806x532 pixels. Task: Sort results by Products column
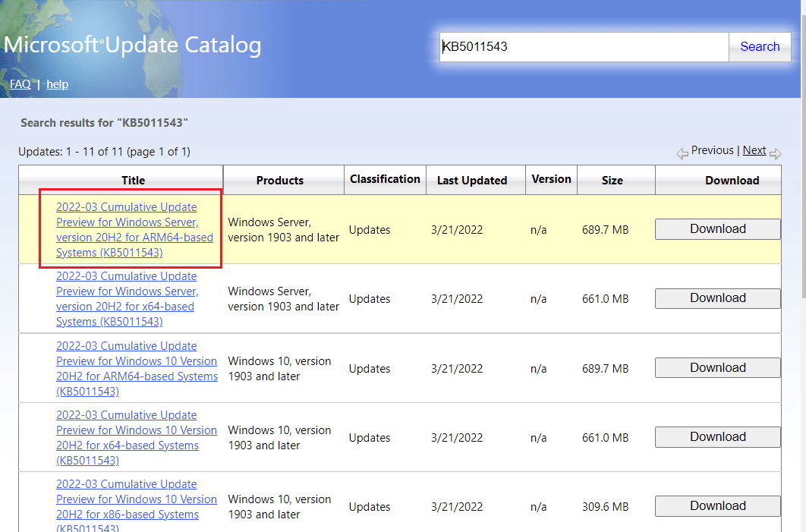(280, 181)
